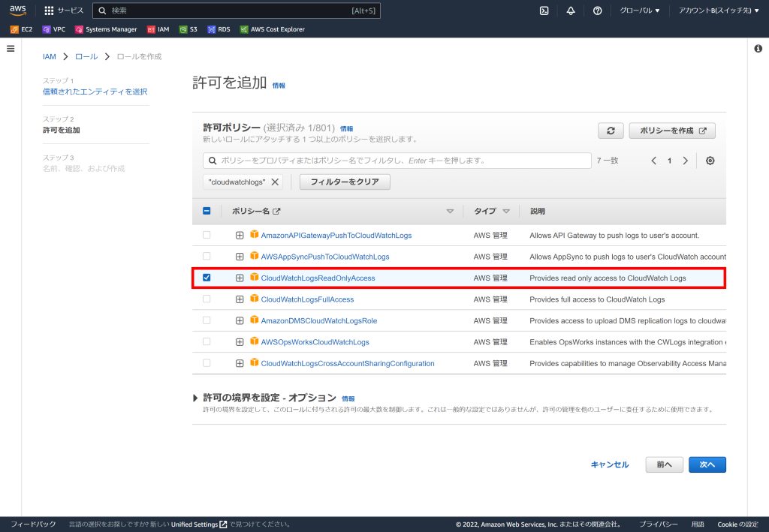The image size is (769, 532).
Task: Click policy icon for CloudWatchLogsFullAccess
Action: pyautogui.click(x=254, y=299)
